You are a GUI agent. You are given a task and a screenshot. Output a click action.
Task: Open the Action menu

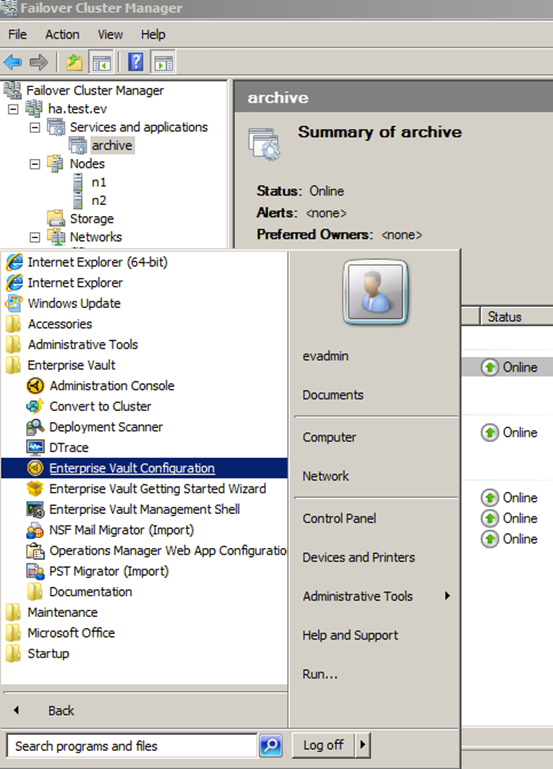click(x=62, y=34)
